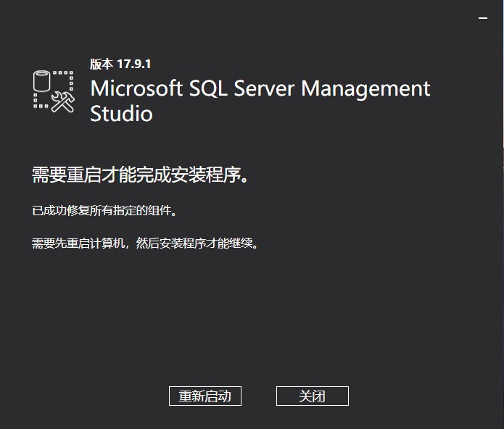Click the word Microsoft in the title
This screenshot has width=504, height=429.
pos(136,88)
